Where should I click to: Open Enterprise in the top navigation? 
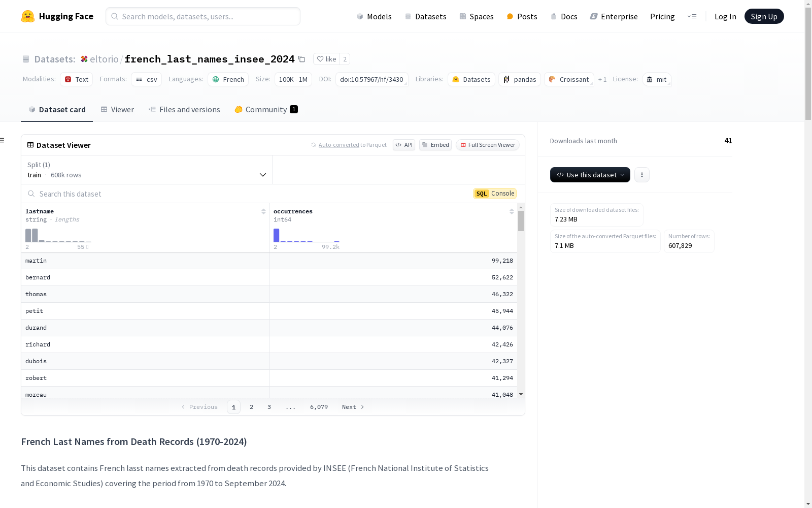tap(614, 16)
